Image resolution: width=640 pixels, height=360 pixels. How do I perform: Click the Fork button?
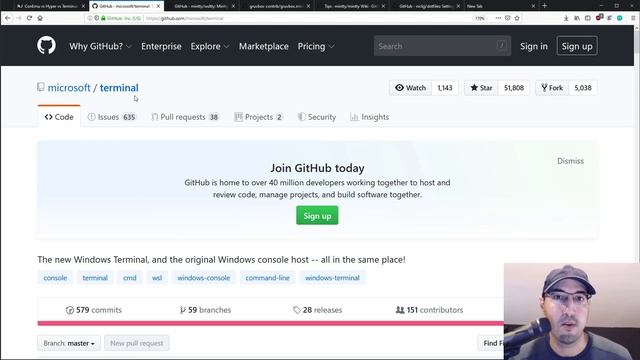(x=552, y=88)
